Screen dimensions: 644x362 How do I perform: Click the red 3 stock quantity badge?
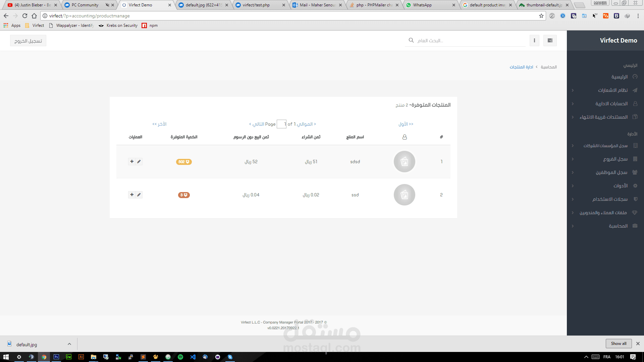[184, 195]
